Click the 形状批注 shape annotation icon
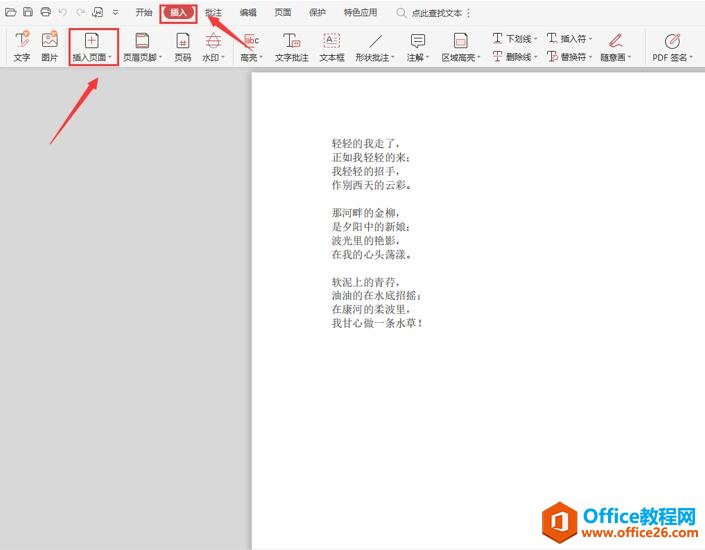 pyautogui.click(x=375, y=41)
